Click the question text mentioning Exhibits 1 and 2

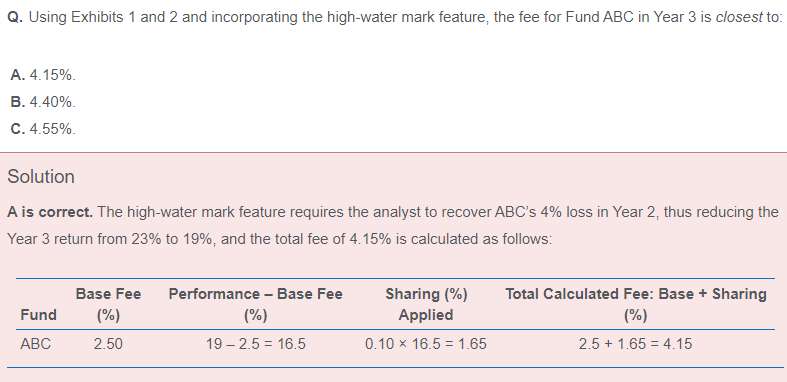tap(395, 18)
